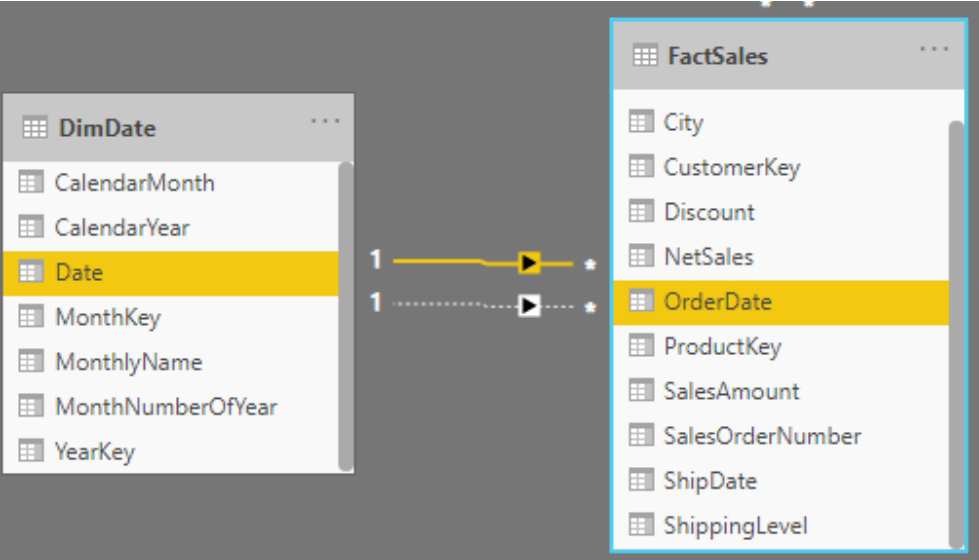Select the Date field in DimDate
Screen dimensions: 979x560
tap(80, 272)
